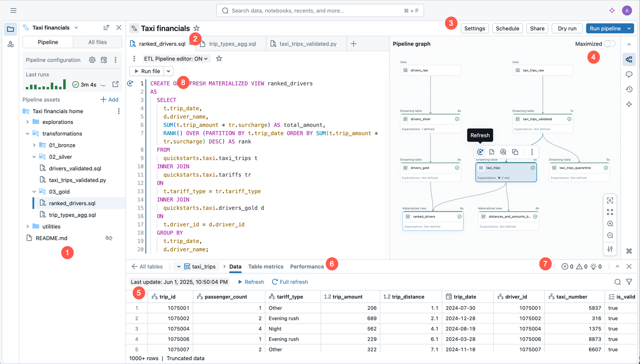Screen dimensions: 640x364
Task: Toggle the Maximized switch on Pipeline graph
Action: pos(610,43)
